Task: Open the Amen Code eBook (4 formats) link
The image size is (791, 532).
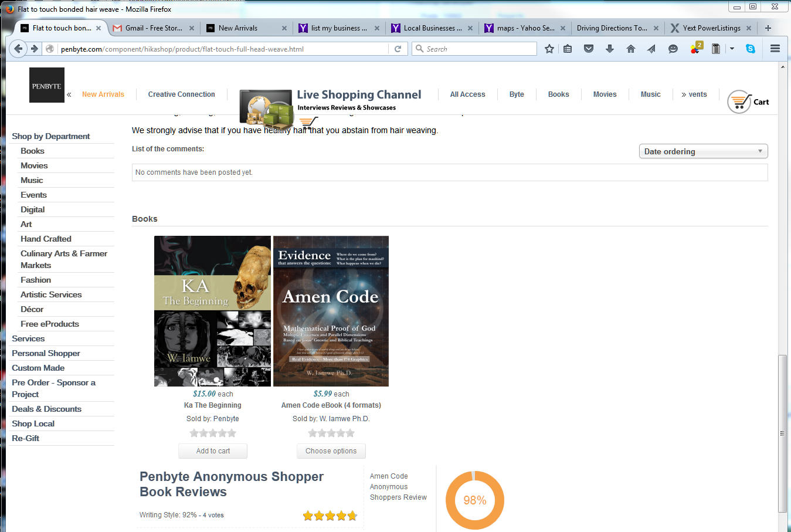Action: pyautogui.click(x=331, y=405)
